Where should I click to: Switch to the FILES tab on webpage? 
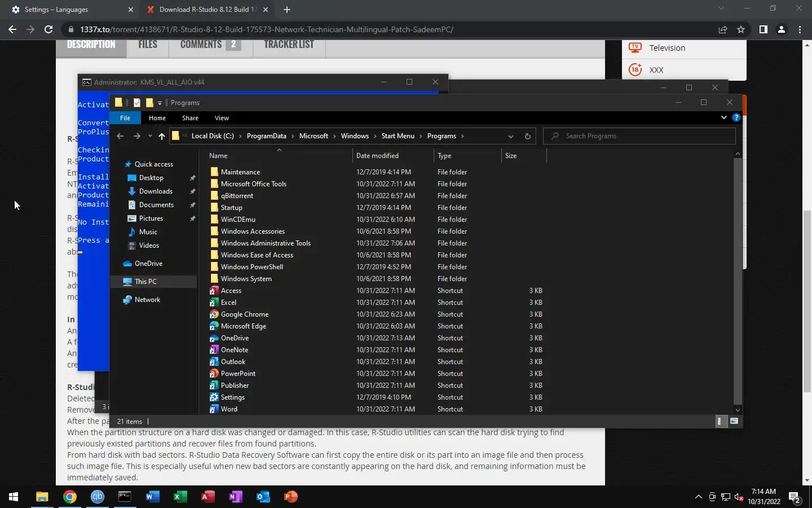148,45
